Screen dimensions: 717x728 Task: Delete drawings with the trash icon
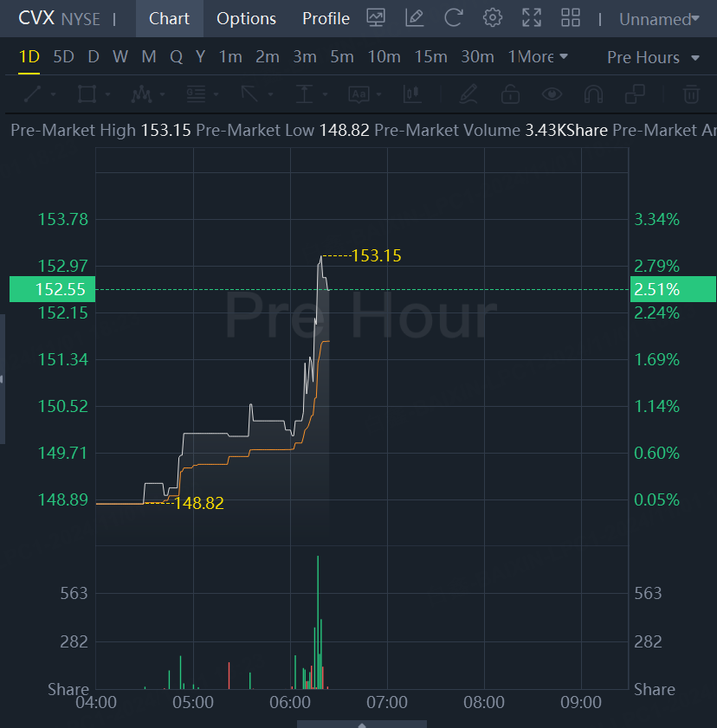click(x=692, y=94)
